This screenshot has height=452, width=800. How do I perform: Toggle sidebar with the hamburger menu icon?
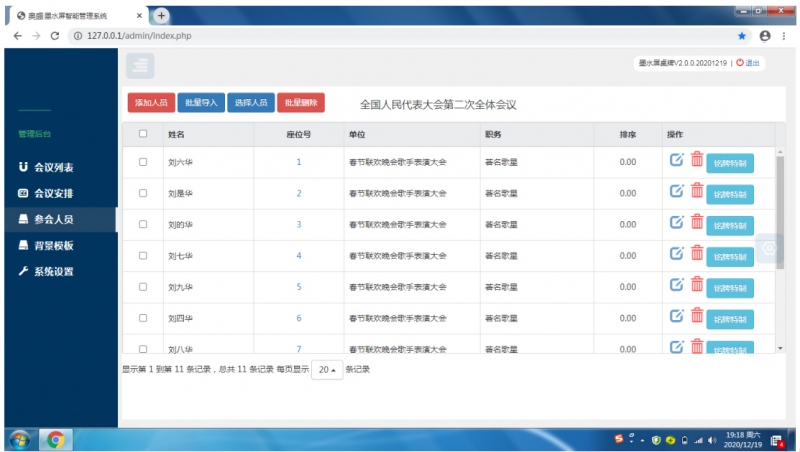(x=140, y=65)
